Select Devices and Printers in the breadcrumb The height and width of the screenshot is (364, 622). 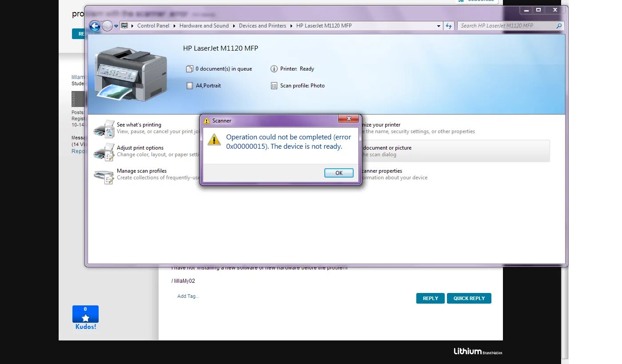263,26
